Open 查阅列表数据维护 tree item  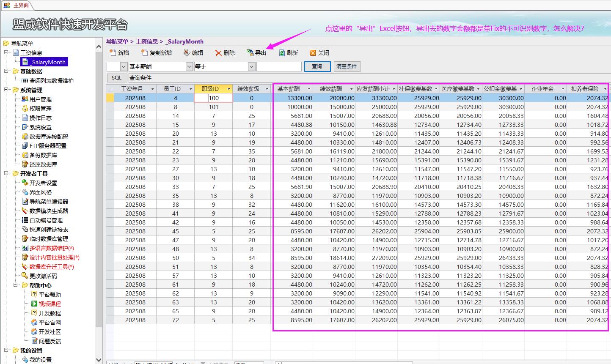[x=51, y=81]
